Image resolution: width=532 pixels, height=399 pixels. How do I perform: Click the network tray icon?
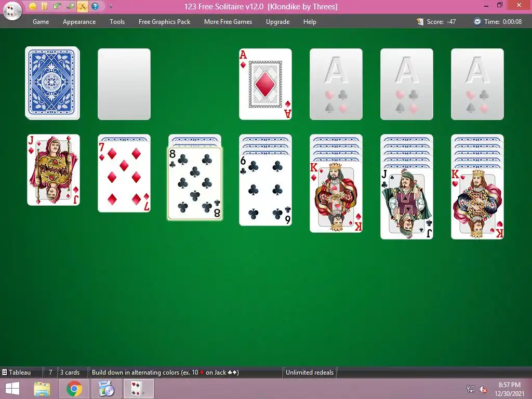point(471,389)
